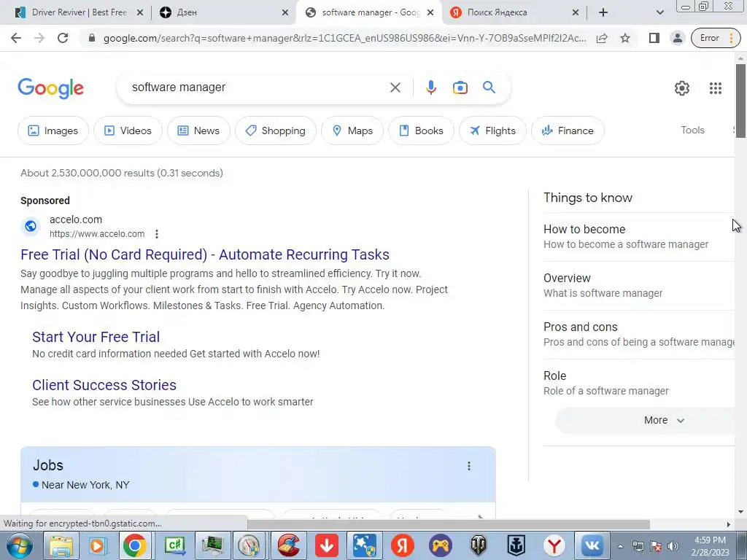The width and height of the screenshot is (747, 560).
Task: Click the browser back arrow
Action: pos(16,38)
